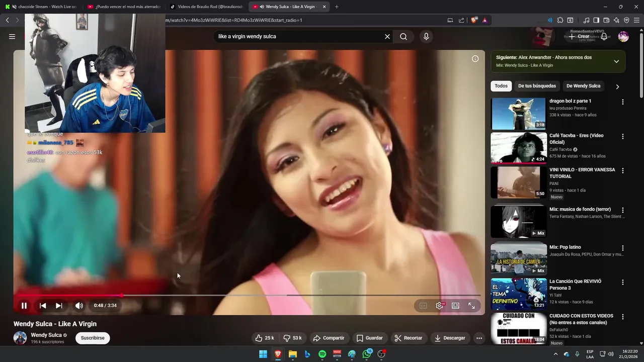Screen dimensions: 644x362
Task: Open the Crear menu
Action: tap(579, 36)
